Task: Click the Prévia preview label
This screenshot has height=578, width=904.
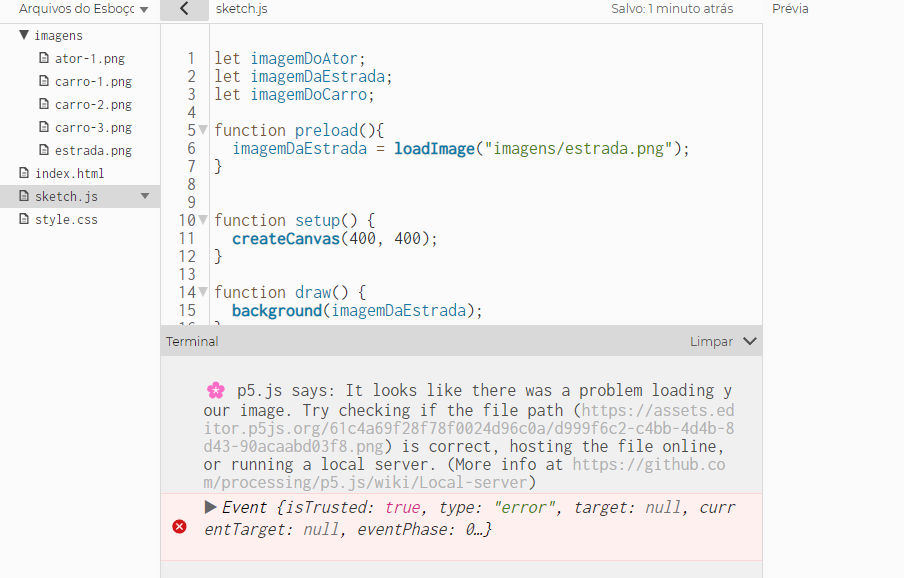Action: pos(790,9)
